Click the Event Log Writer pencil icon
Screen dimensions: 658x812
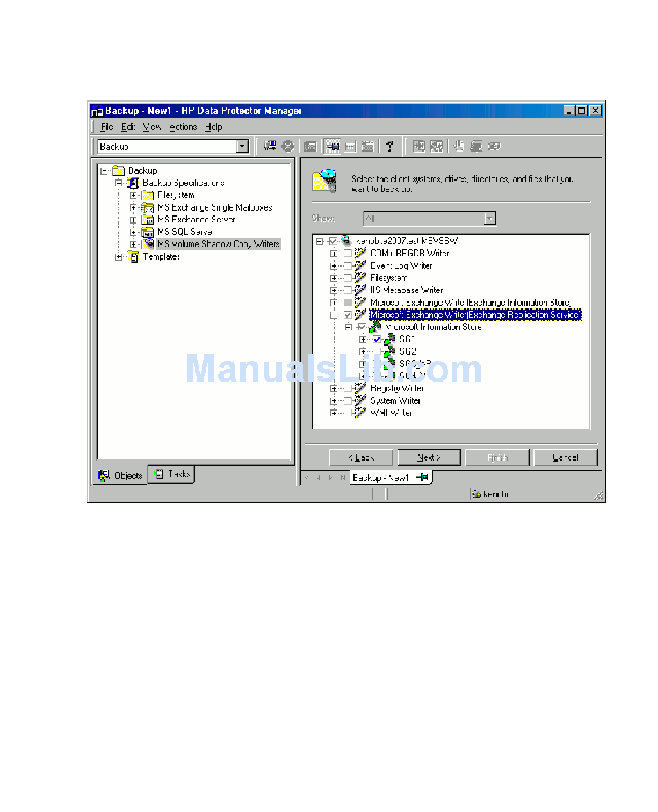coord(360,265)
